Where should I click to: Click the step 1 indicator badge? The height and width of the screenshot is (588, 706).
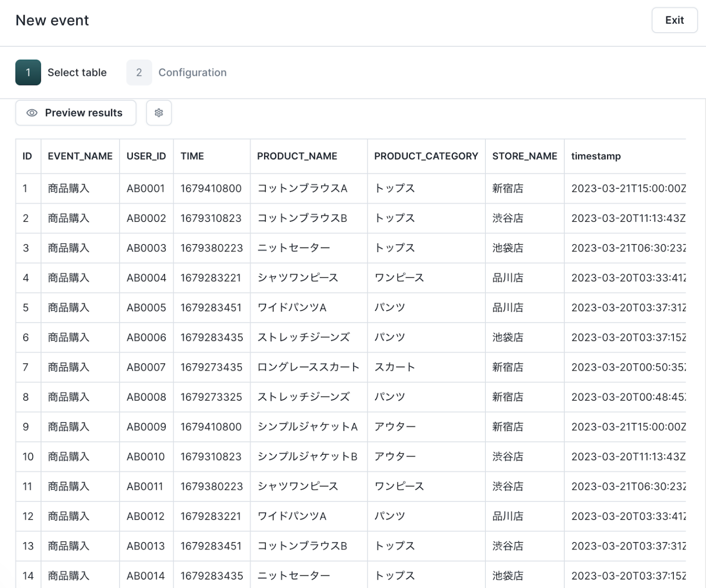pos(28,72)
